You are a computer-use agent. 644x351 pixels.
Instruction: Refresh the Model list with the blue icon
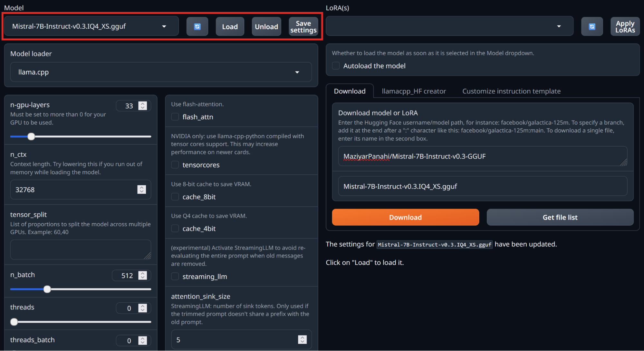197,26
